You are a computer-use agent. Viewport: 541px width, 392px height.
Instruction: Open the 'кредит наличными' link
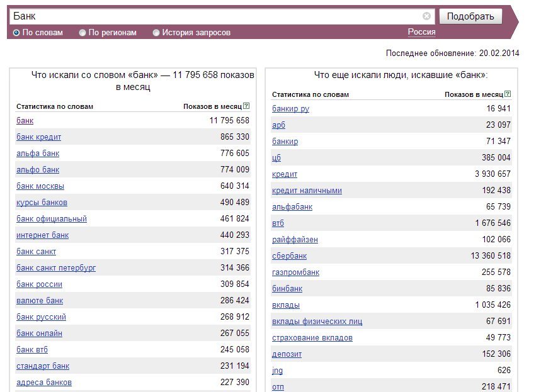click(307, 191)
